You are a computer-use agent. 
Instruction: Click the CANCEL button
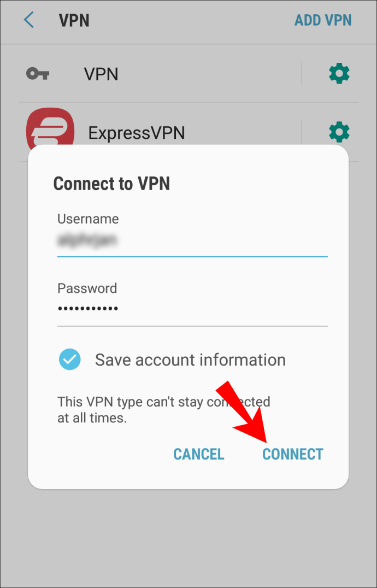[199, 454]
